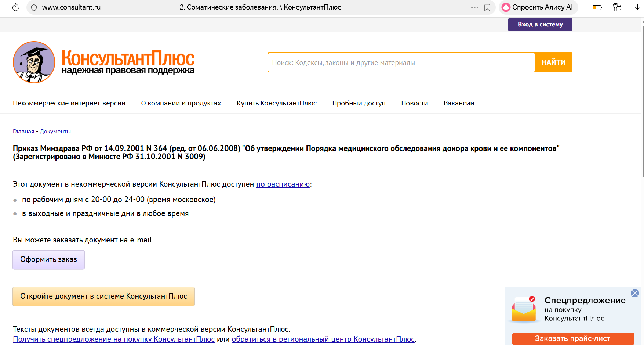Click the Оформить заказ button
Screen dimensions: 644x345
pos(48,260)
